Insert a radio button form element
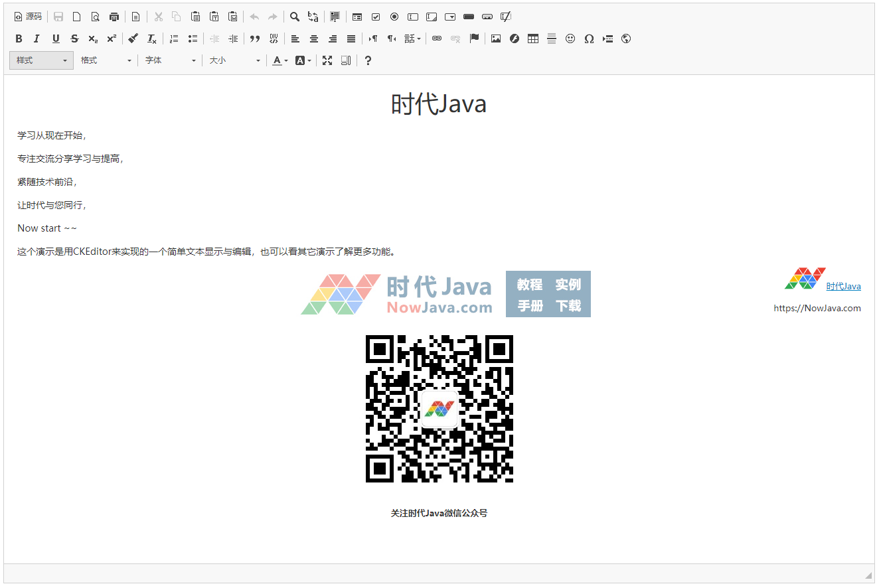Viewport: 877px width, 588px height. pos(394,17)
